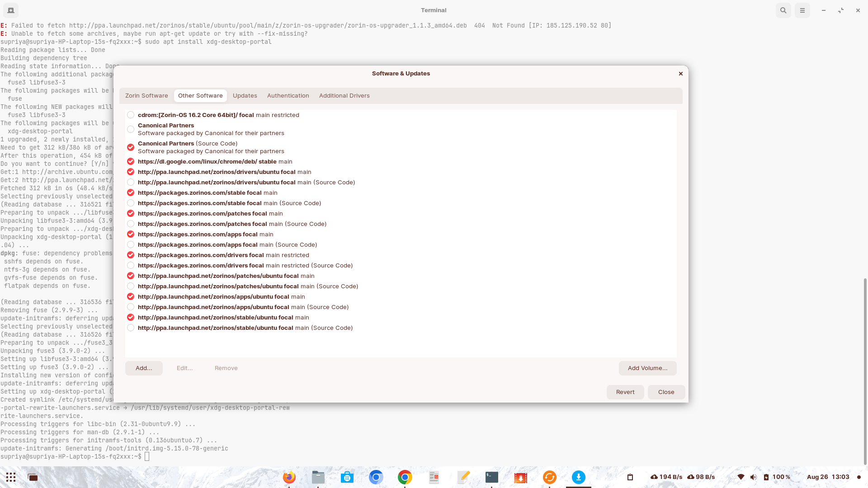This screenshot has height=488, width=868.
Task: Click the blue download-arrow Software & Updates icon
Action: pyautogui.click(x=579, y=477)
